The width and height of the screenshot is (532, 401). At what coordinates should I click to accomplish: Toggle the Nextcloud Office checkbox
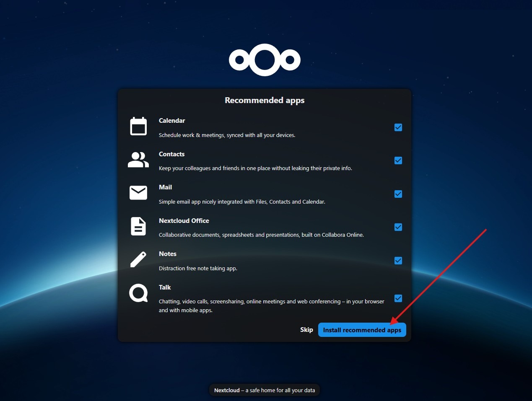click(398, 227)
